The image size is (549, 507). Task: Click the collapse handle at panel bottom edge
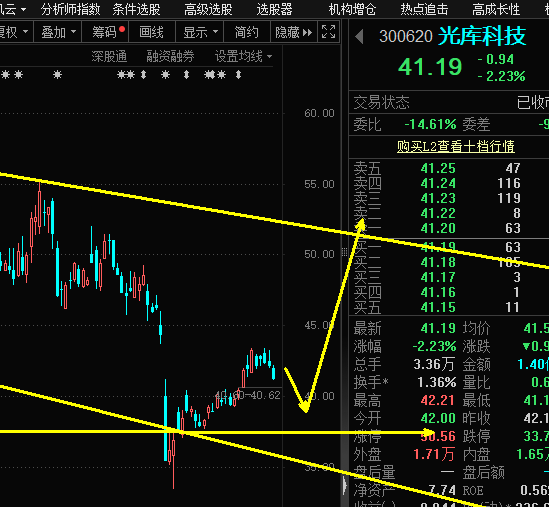(x=345, y=485)
